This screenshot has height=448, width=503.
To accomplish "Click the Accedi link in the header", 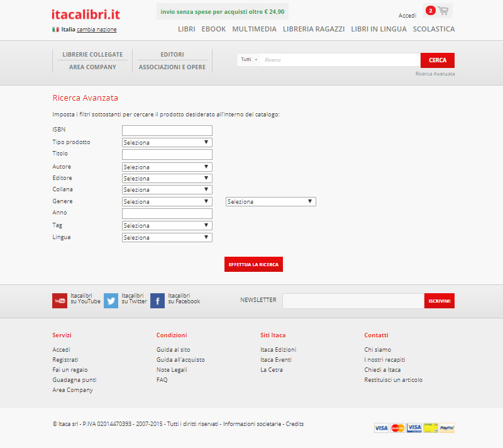I will pyautogui.click(x=407, y=15).
